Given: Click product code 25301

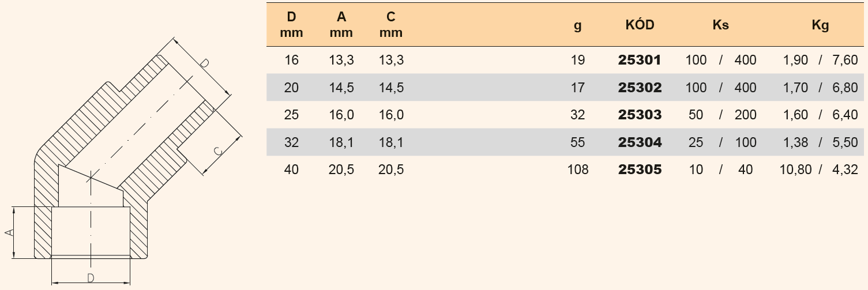Looking at the screenshot, I should pos(639,60).
